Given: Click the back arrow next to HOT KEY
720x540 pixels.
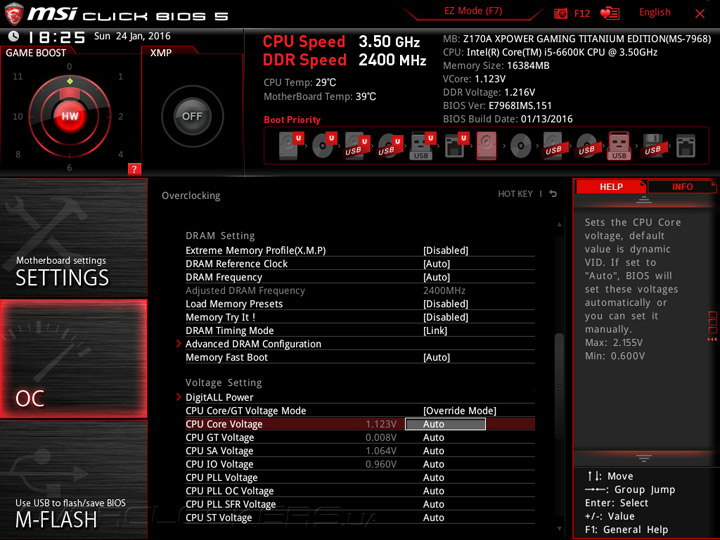Looking at the screenshot, I should pos(553,194).
